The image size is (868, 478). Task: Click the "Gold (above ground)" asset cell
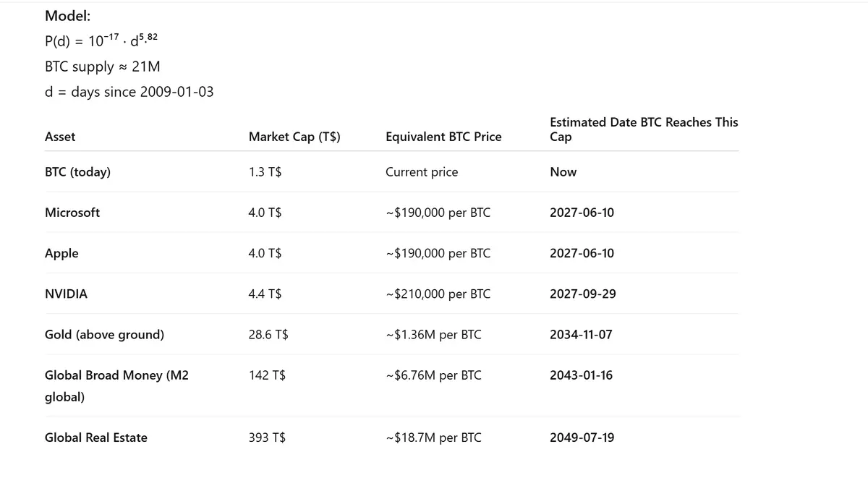point(104,335)
